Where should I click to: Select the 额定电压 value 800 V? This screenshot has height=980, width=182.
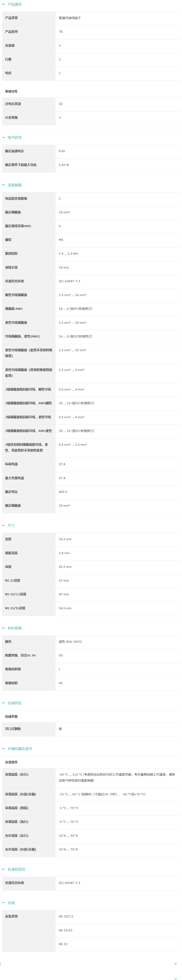pyautogui.click(x=63, y=492)
